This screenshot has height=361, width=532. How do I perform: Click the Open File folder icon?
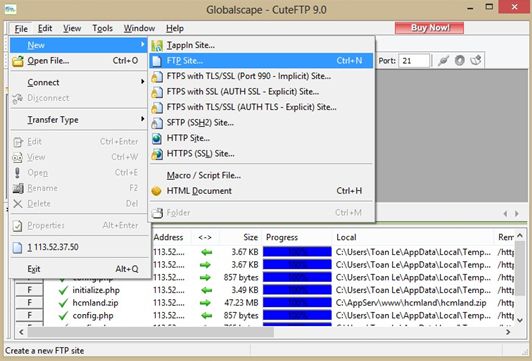(18, 61)
